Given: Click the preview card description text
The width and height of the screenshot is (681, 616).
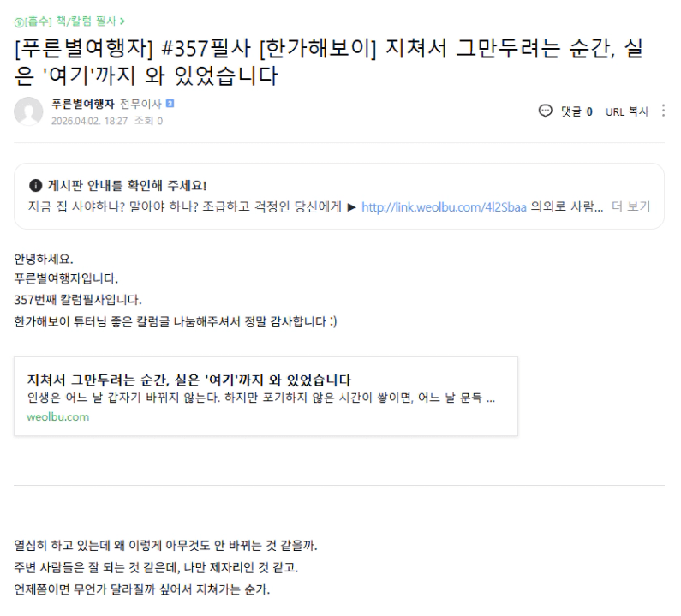Looking at the screenshot, I should click(261, 398).
